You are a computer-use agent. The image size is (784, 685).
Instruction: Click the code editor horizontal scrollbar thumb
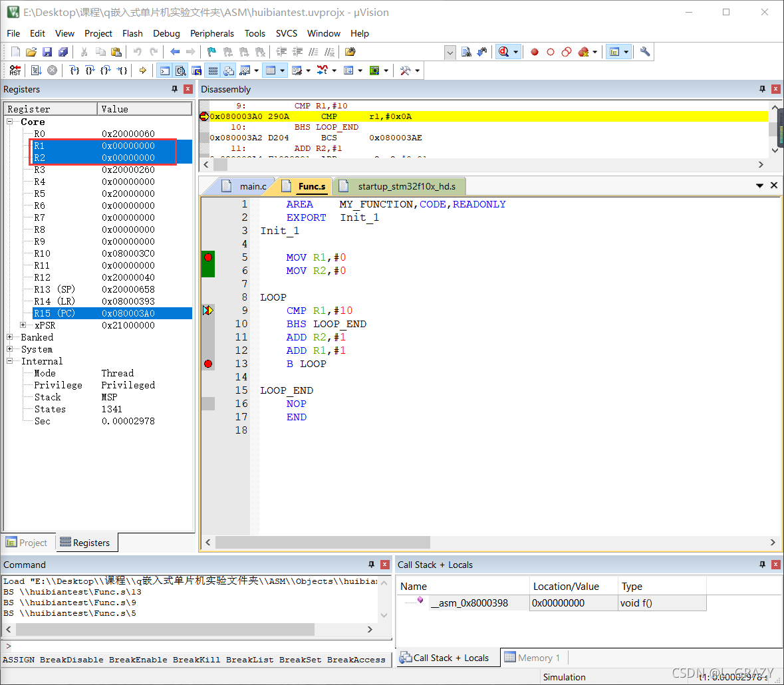323,542
